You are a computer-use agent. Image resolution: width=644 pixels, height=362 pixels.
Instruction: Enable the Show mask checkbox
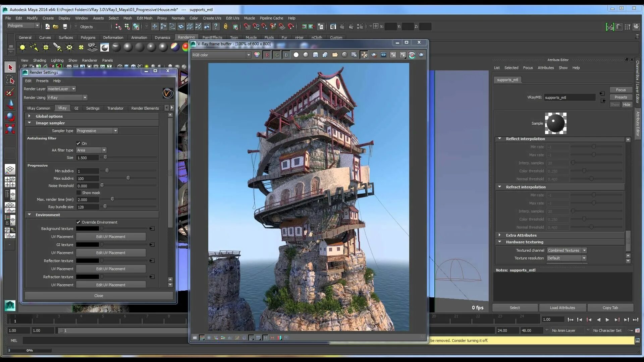pyautogui.click(x=78, y=193)
